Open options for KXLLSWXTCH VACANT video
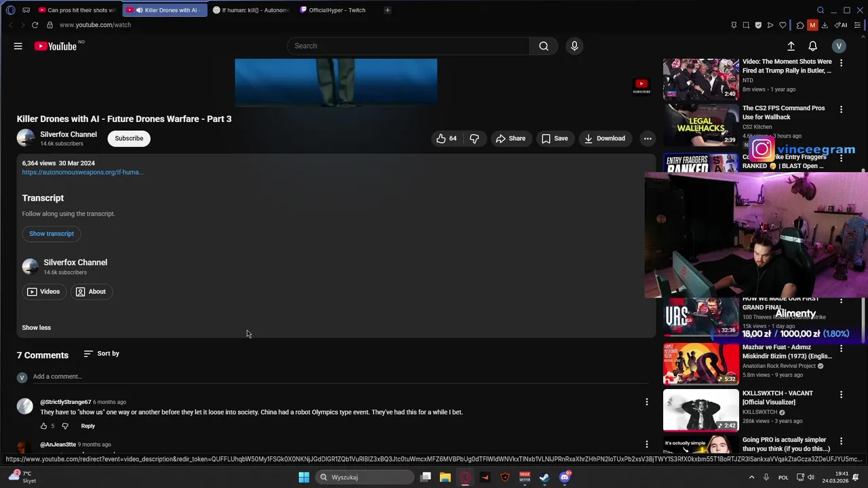This screenshot has height=488, width=868. [841, 394]
